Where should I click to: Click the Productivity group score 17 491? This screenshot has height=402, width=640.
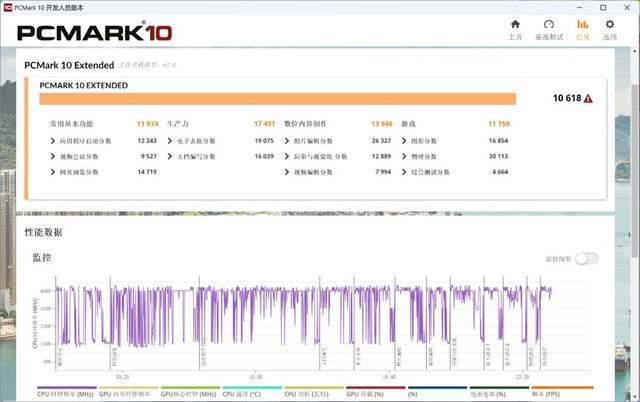click(264, 124)
